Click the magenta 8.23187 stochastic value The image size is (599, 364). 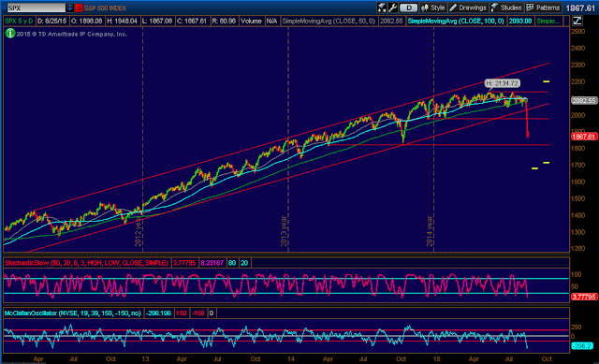tap(212, 263)
